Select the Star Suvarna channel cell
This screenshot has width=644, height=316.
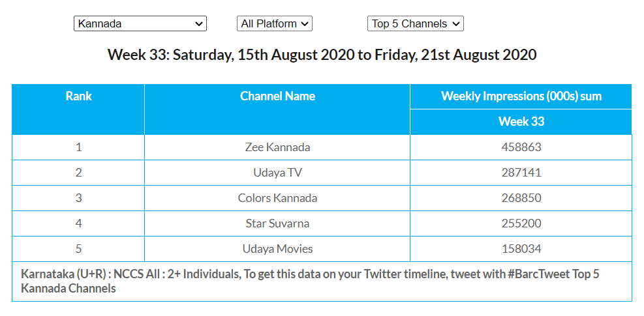click(x=277, y=223)
